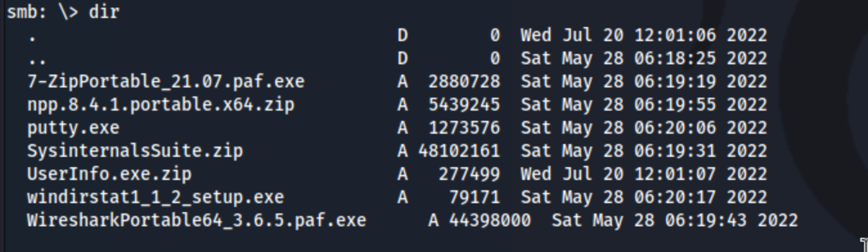
Task: Select windirstat1_1_2_setup.exe entry
Action: [x=156, y=197]
